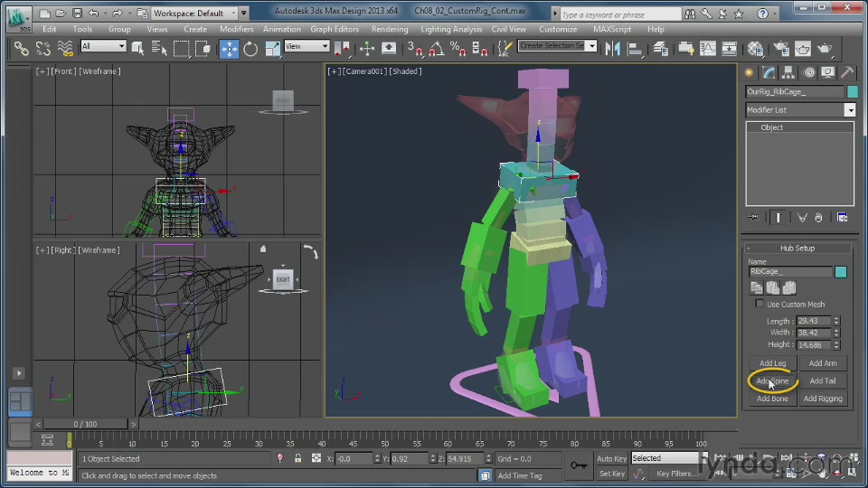Click the time slider 0 / 100
The width and height of the screenshot is (868, 488).
[x=85, y=424]
